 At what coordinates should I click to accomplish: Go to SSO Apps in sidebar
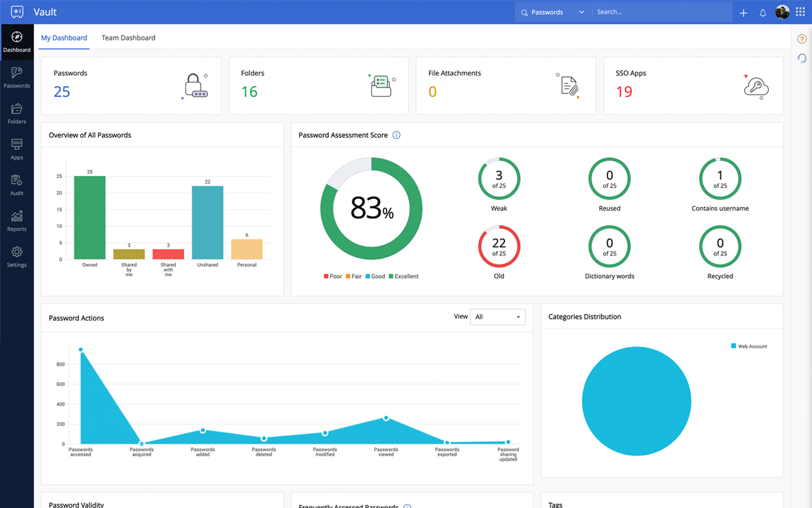coord(16,149)
